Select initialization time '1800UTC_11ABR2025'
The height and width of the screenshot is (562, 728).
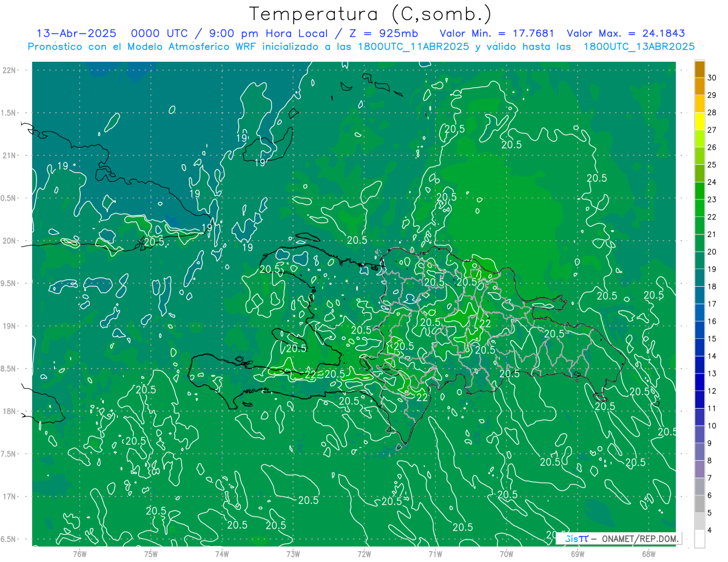pos(412,47)
